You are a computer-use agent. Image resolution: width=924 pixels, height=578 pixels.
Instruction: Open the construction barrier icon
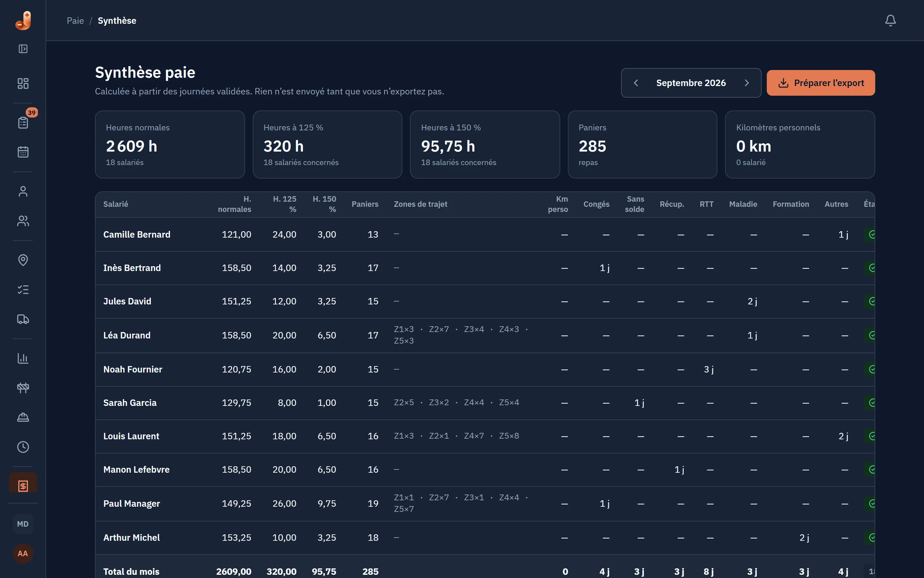coord(23,388)
